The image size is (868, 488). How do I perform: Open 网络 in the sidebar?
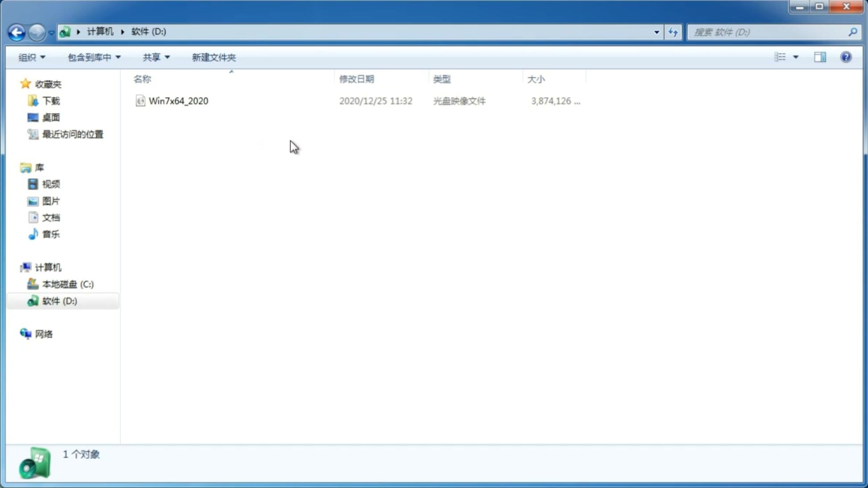[x=44, y=334]
